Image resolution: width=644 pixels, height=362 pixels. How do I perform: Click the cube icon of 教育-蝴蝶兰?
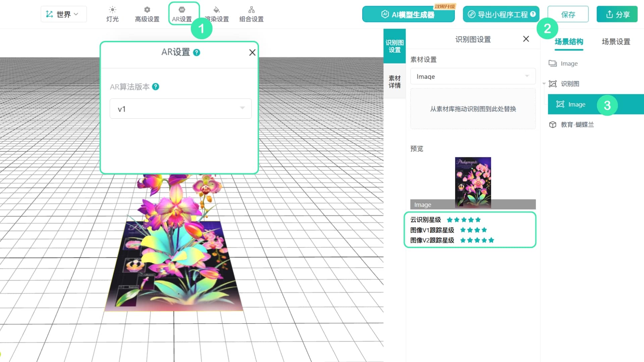pyautogui.click(x=552, y=125)
